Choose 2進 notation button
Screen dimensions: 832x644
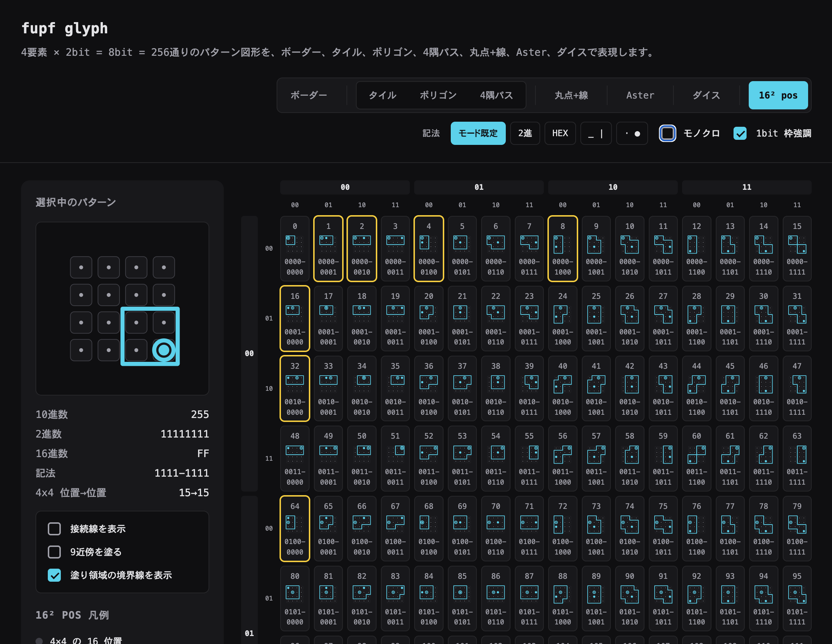pos(525,133)
